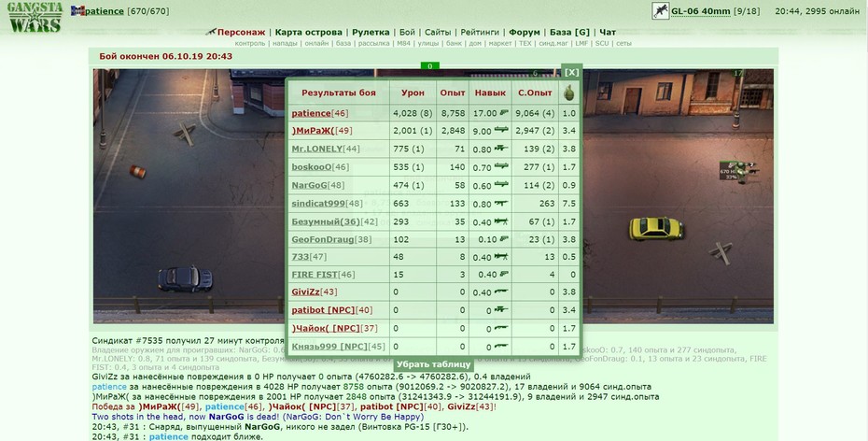Click the Убрать таблицу button
The image size is (868, 441).
tap(433, 364)
